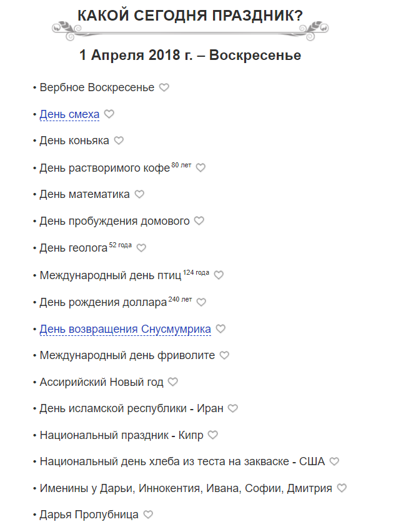
Task: Click heart next to День геолога
Action: click(x=141, y=248)
